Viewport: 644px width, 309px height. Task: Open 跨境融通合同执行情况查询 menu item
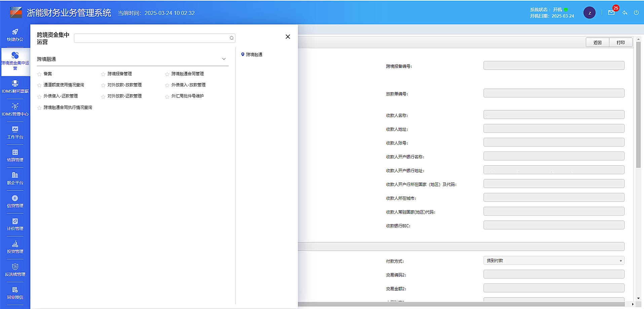pyautogui.click(x=67, y=107)
